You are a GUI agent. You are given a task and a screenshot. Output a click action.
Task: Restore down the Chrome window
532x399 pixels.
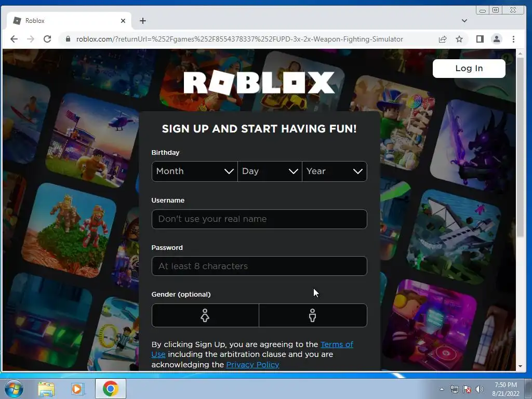(496, 10)
